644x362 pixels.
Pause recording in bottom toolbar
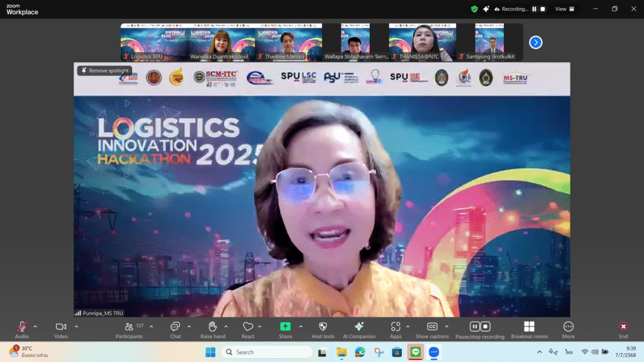click(x=475, y=327)
